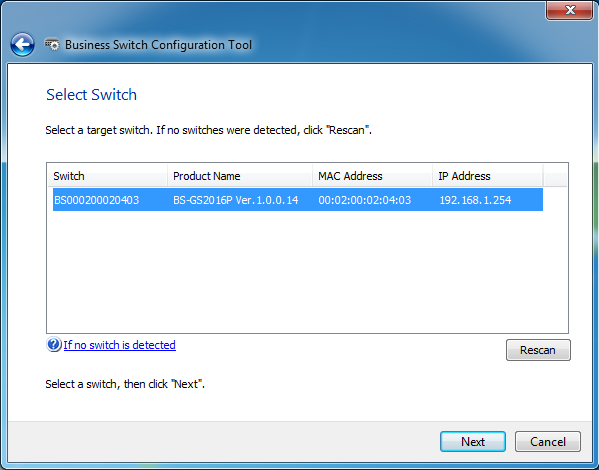The height and width of the screenshot is (470, 599).
Task: Sort by the Switch column header
Action: tap(107, 176)
